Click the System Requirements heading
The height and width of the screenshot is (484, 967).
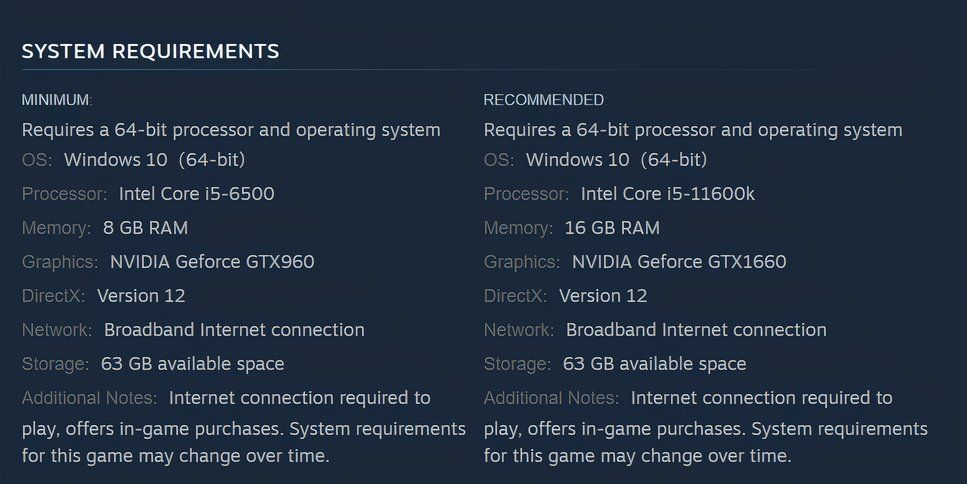click(x=150, y=51)
